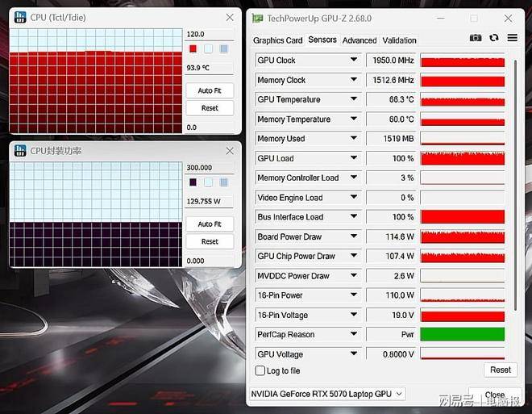Click the GPU-Z refresh icon
This screenshot has width=532, height=414.
pos(494,38)
